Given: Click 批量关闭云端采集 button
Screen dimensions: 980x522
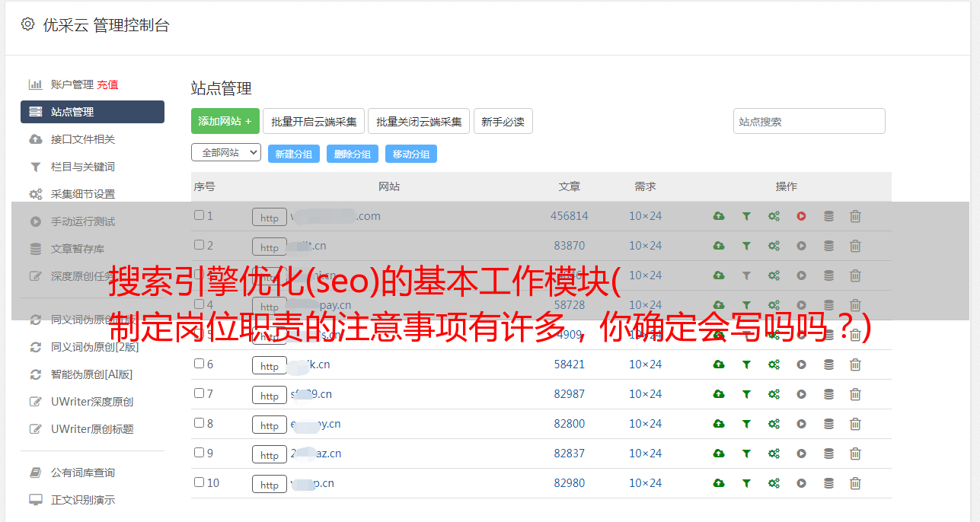Looking at the screenshot, I should tap(419, 121).
